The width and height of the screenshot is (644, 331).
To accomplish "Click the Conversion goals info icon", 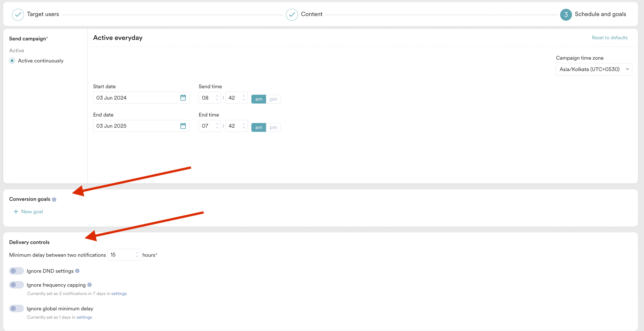I will point(54,199).
